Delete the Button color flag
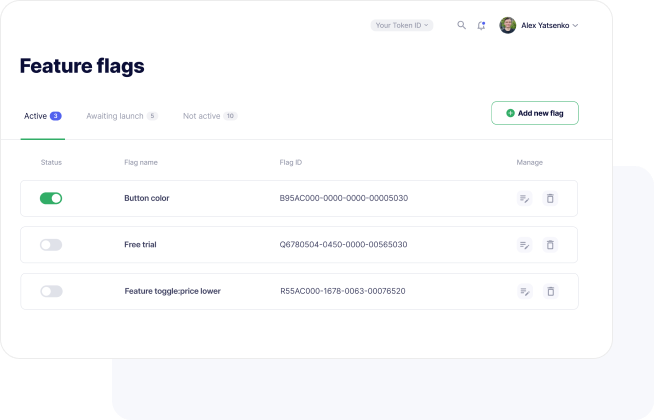Screen dimensions: 654x420 tap(550, 199)
